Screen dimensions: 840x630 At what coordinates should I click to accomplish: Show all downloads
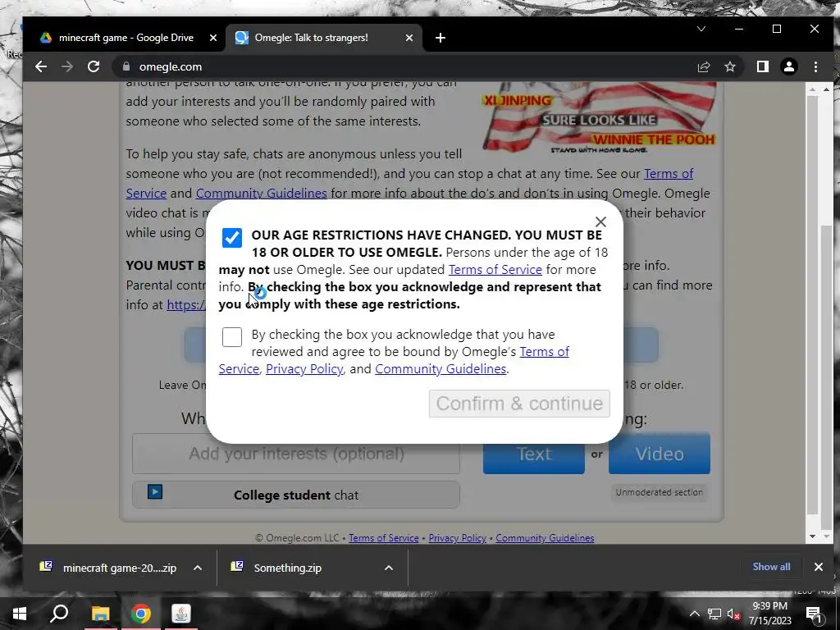pos(771,567)
